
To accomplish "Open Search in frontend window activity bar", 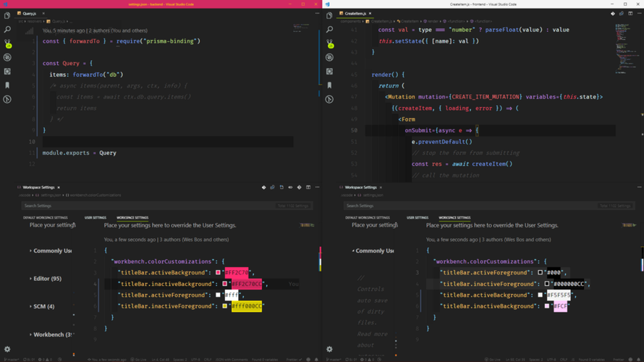I will coord(329,30).
